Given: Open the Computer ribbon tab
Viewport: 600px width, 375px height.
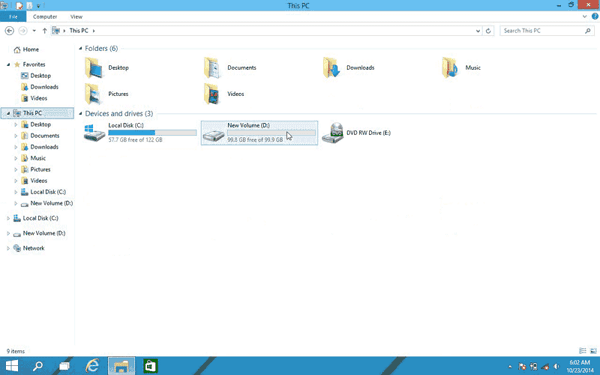Looking at the screenshot, I should (x=45, y=16).
